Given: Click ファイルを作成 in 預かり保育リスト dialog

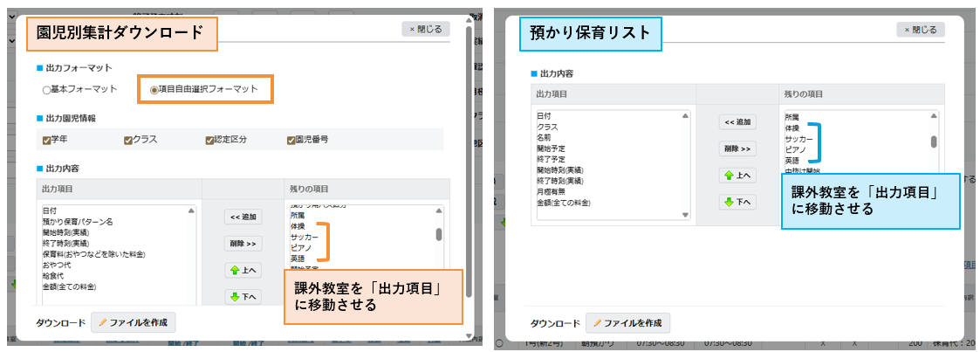Looking at the screenshot, I should [x=628, y=323].
